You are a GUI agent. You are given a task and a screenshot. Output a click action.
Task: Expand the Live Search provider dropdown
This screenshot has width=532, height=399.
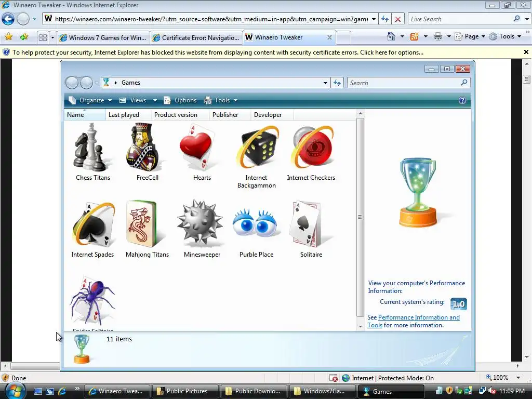pyautogui.click(x=527, y=19)
